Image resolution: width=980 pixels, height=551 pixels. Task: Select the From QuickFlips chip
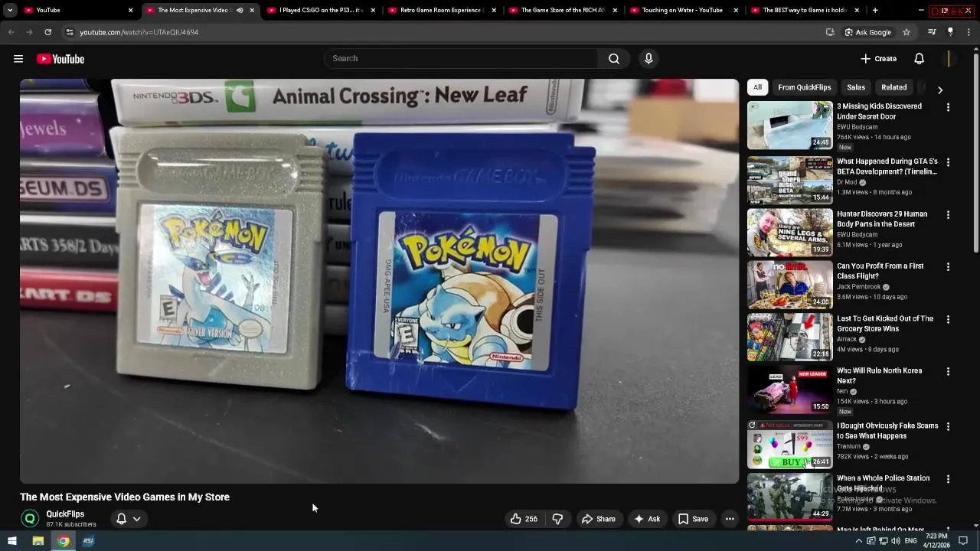[x=804, y=87]
